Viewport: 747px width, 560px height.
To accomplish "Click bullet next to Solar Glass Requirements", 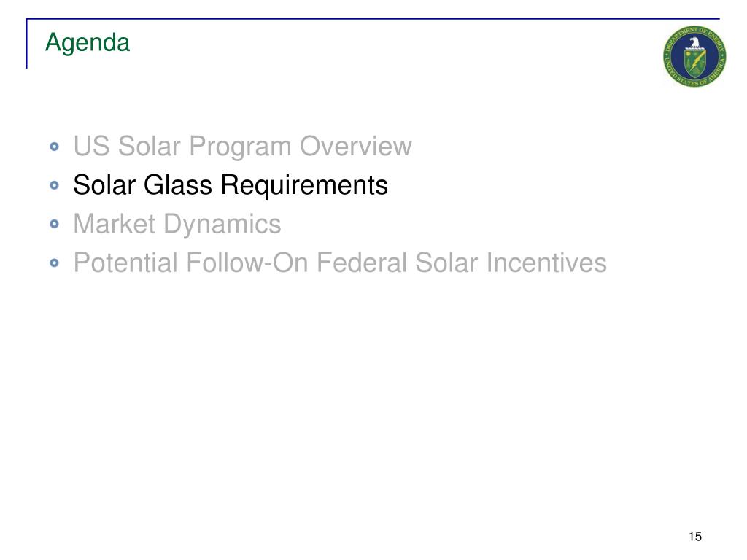I will pyautogui.click(x=54, y=184).
